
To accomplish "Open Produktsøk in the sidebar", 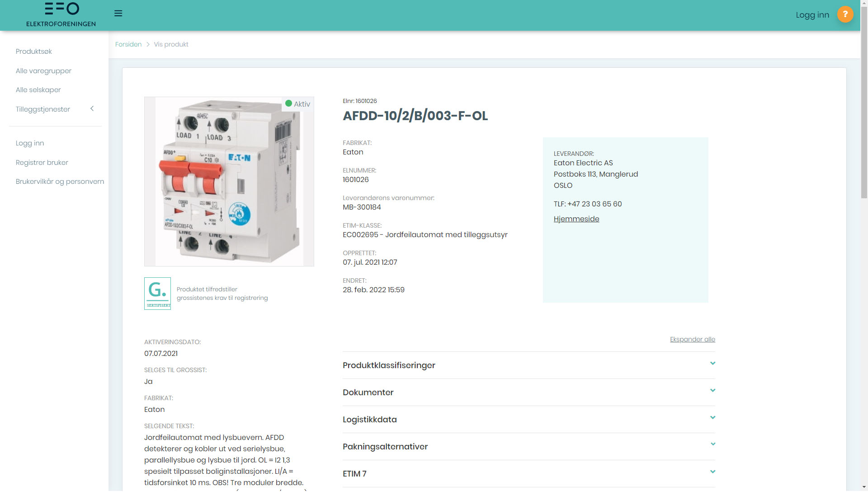I will pyautogui.click(x=34, y=51).
